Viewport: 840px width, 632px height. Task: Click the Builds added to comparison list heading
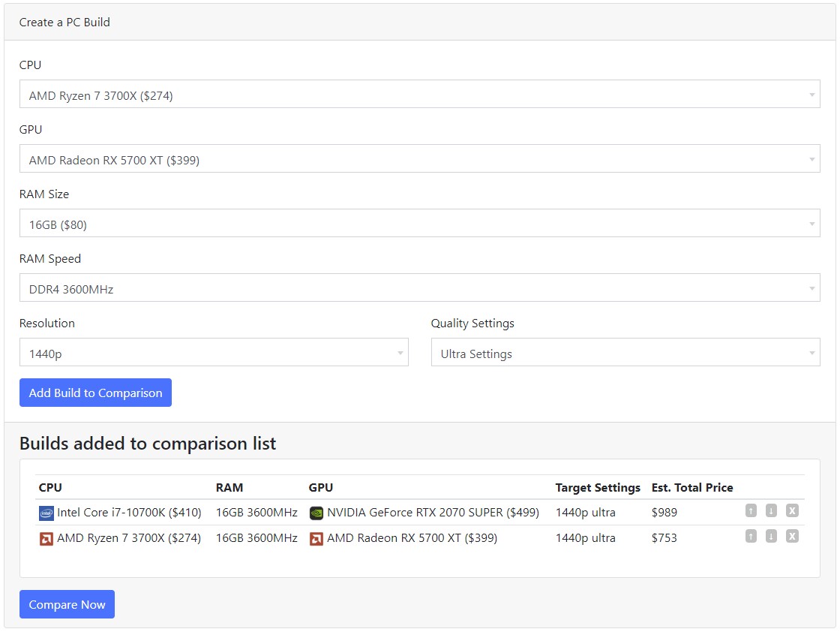148,444
